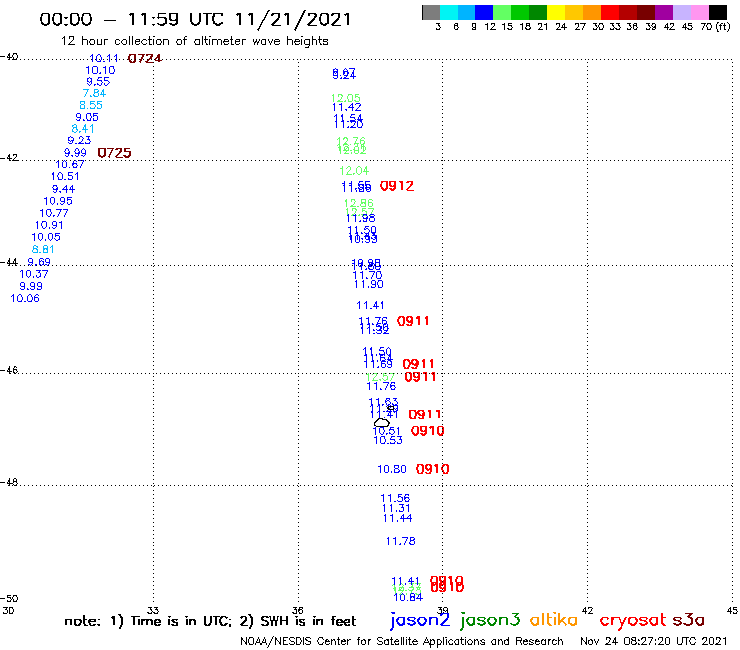Click the value 10.53

coord(388,440)
